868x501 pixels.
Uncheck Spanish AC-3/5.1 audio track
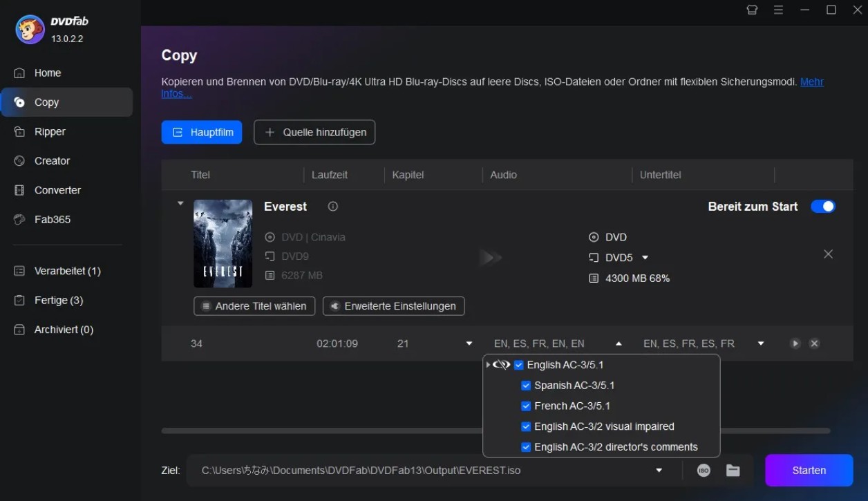pyautogui.click(x=526, y=386)
